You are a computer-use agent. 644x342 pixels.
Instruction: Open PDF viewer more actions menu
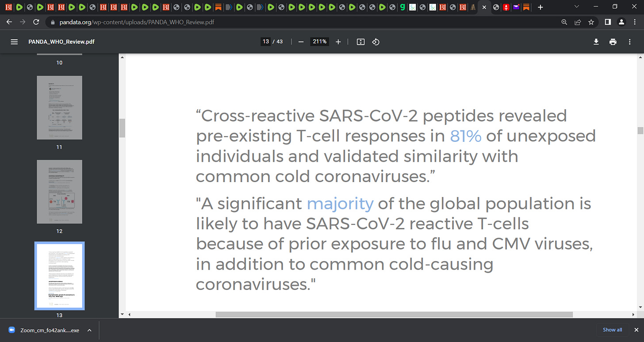(630, 42)
